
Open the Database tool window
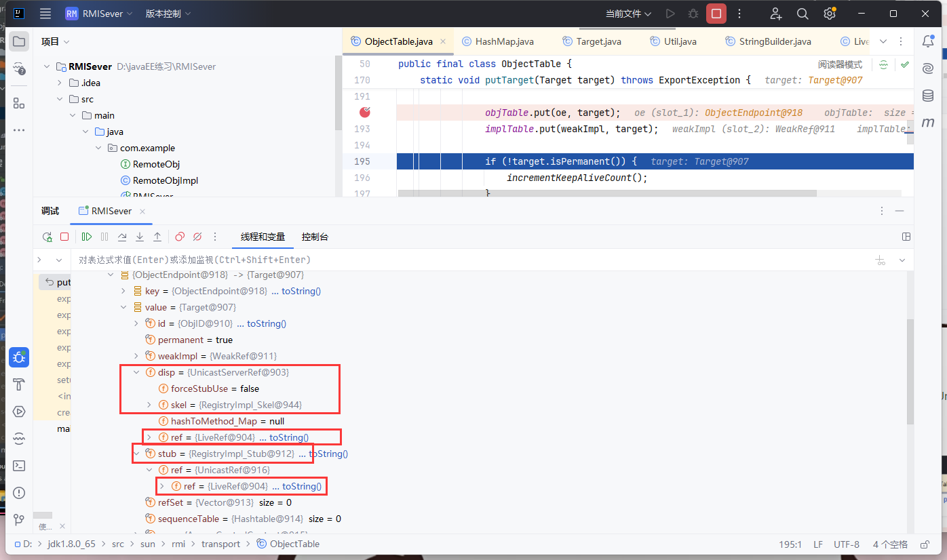[928, 96]
